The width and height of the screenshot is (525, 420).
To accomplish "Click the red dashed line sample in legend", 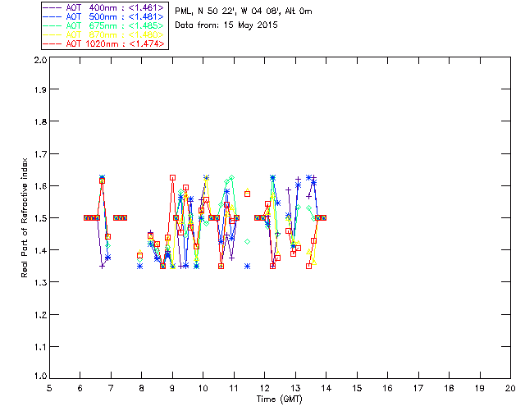I will [x=52, y=43].
